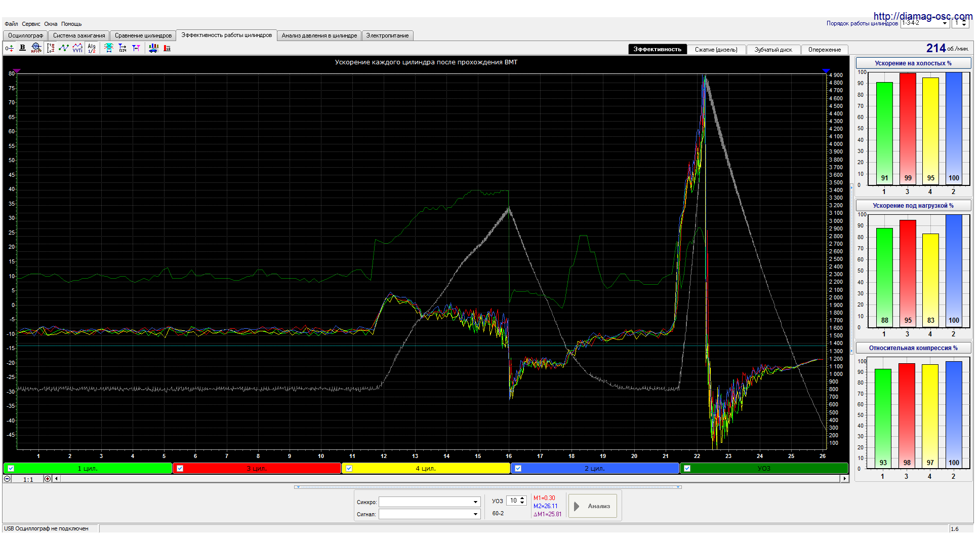
Task: Click USB Осциллограф не подключен status text
Action: [46, 528]
